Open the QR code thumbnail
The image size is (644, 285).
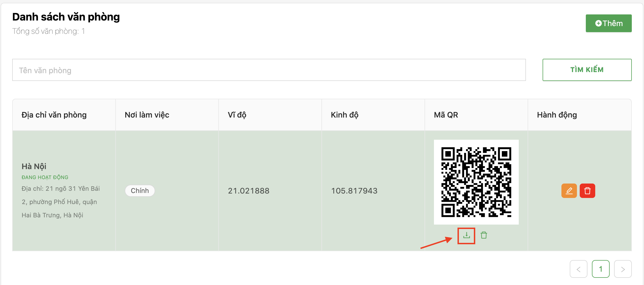point(476,182)
